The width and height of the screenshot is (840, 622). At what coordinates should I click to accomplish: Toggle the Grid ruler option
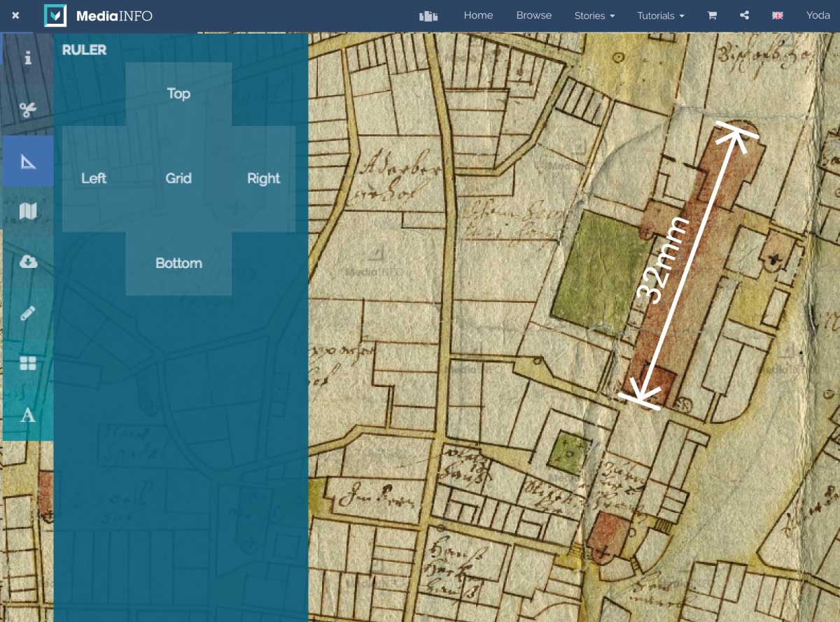(178, 178)
